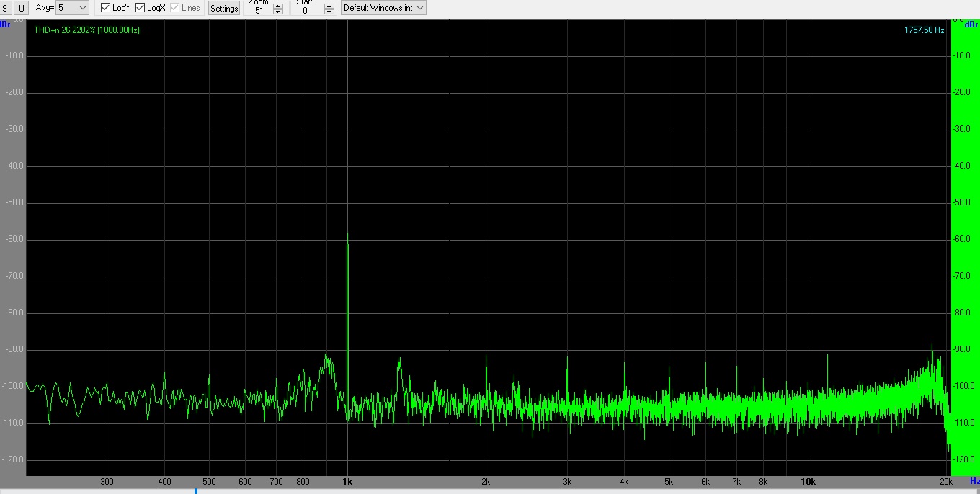Screen dimensions: 980x494
Task: Click into the Zoom value field showing 51
Action: pos(259,10)
